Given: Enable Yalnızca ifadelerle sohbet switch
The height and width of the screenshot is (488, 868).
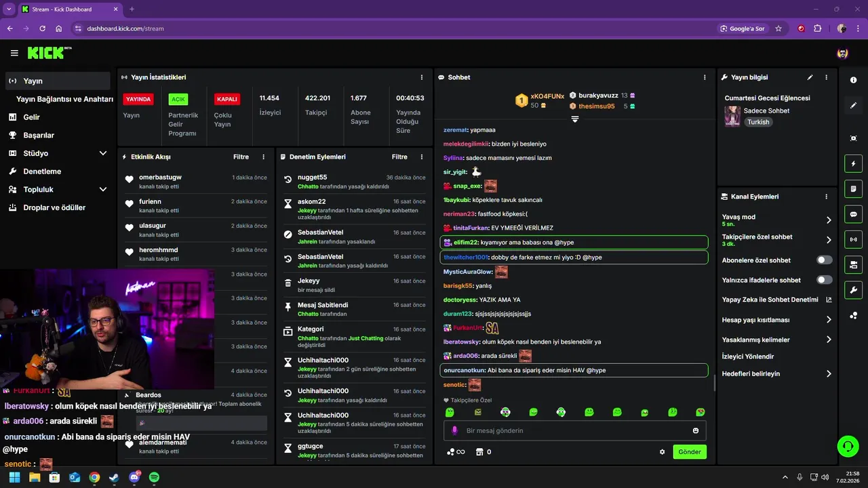Looking at the screenshot, I should tap(825, 280).
